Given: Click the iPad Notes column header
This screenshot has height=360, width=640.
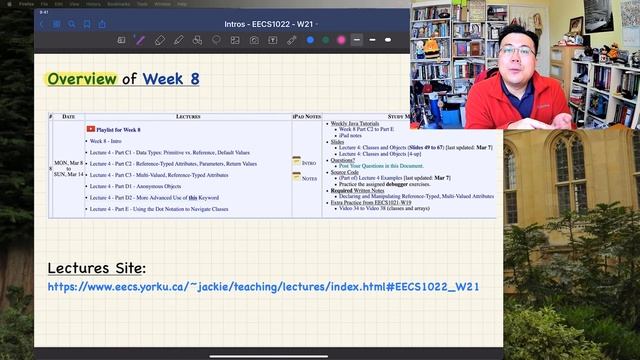Looking at the screenshot, I should coord(307,117).
